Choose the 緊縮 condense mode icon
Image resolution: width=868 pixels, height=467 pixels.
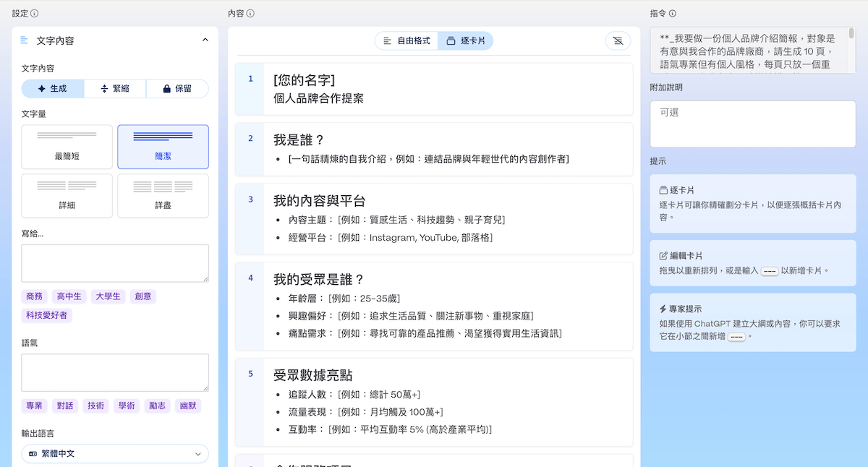pos(116,88)
